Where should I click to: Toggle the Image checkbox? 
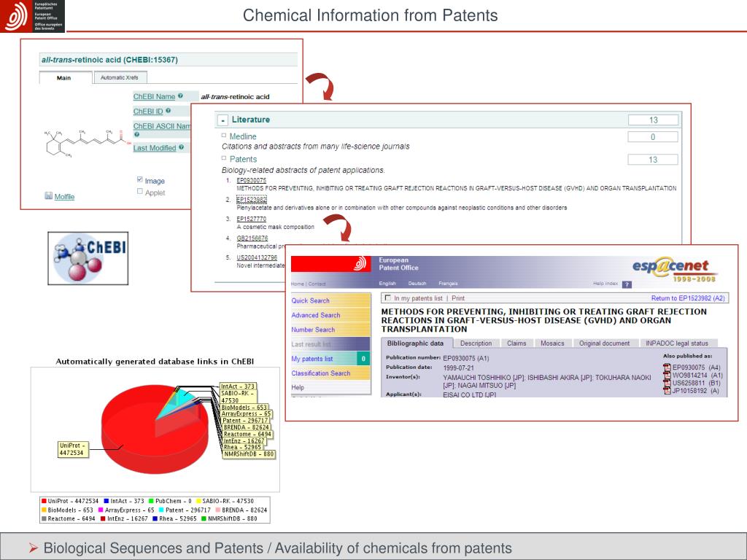(x=139, y=179)
